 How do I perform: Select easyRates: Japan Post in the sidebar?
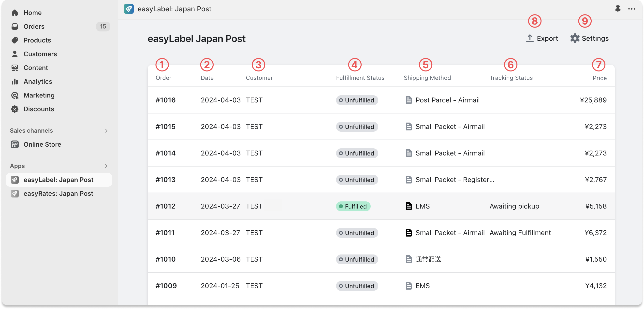[58, 193]
